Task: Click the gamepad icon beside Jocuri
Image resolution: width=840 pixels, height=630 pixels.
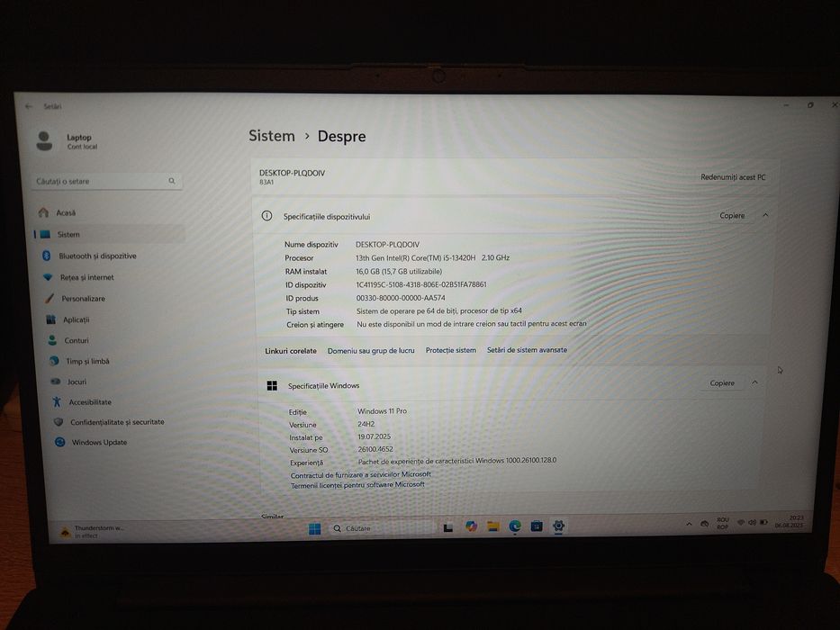Action: click(x=55, y=382)
